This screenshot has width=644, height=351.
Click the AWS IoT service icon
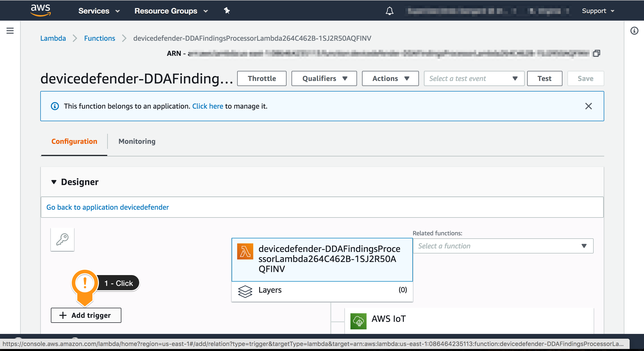click(x=359, y=321)
